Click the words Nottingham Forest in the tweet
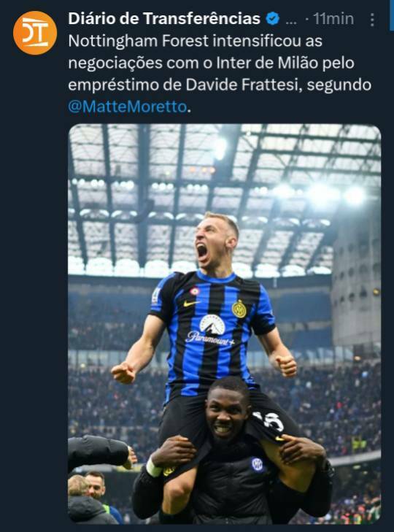Image resolution: width=394 pixels, height=532 pixels. pyautogui.click(x=139, y=41)
